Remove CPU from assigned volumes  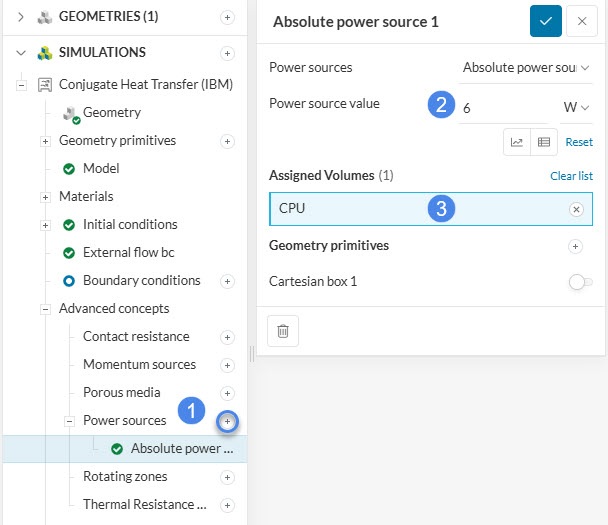pyautogui.click(x=576, y=209)
